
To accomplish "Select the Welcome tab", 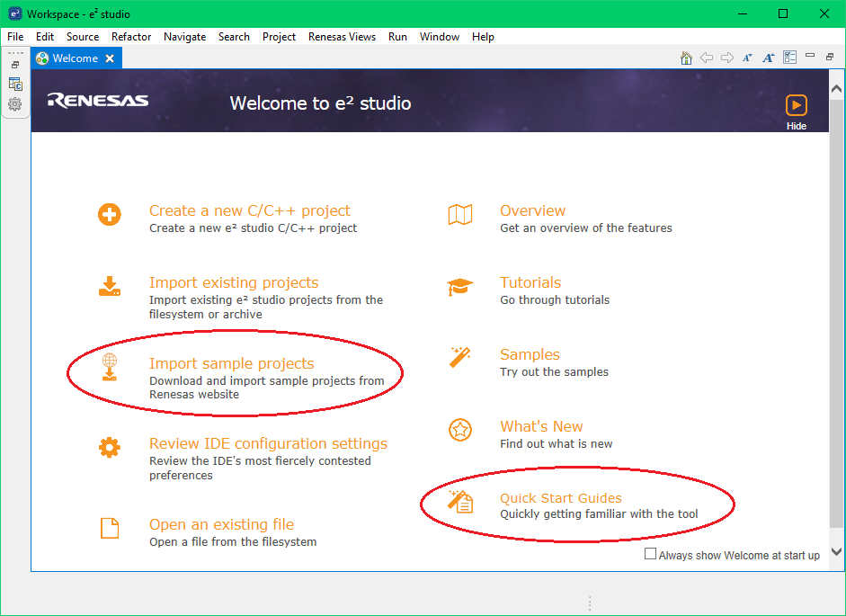I will [x=75, y=58].
